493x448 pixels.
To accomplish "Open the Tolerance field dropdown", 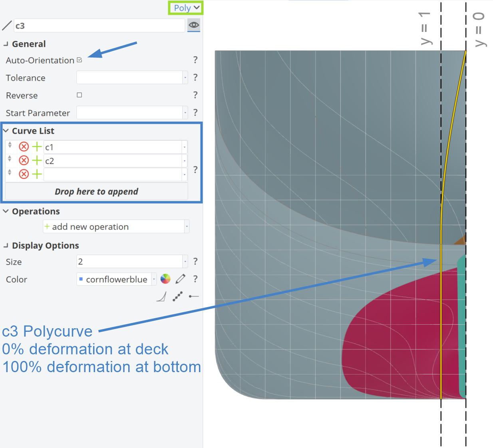I will [185, 77].
